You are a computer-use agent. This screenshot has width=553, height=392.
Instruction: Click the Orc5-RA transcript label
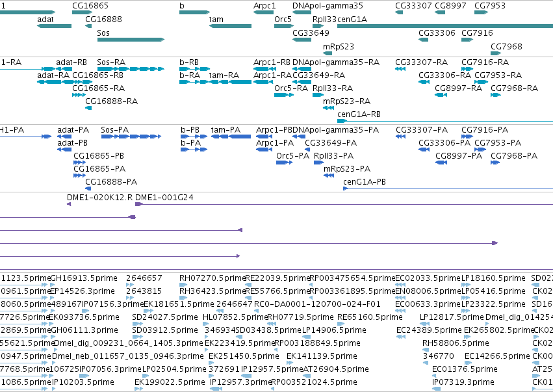[x=291, y=88]
